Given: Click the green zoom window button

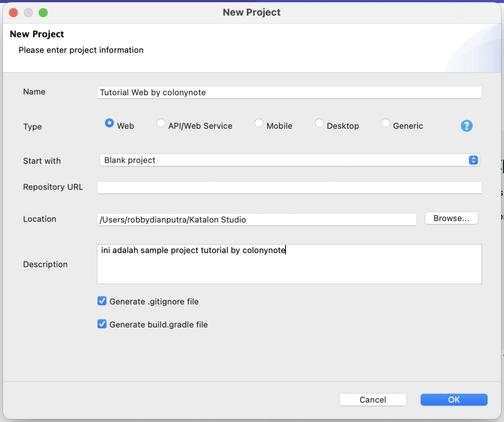Looking at the screenshot, I should click(x=43, y=13).
